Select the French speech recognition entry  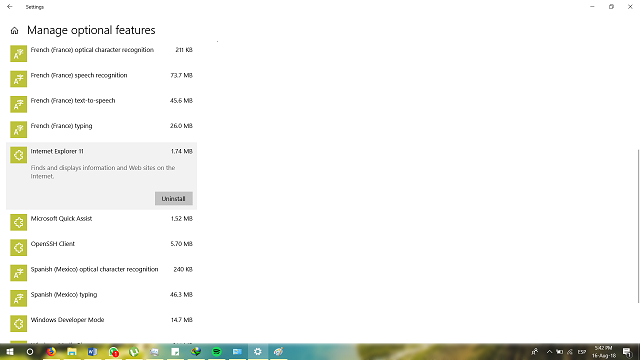[x=102, y=79]
